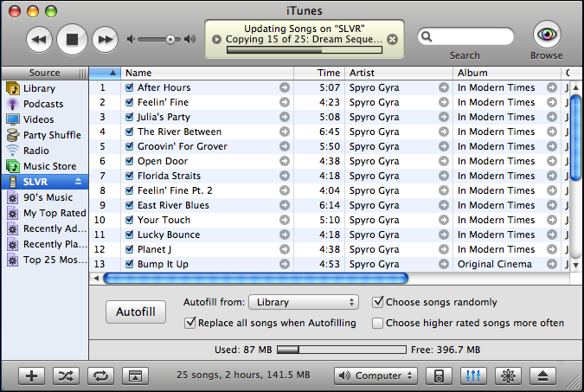Screen dimensions: 584x392
Task: Open the Autofill from Library dropdown
Action: point(304,302)
